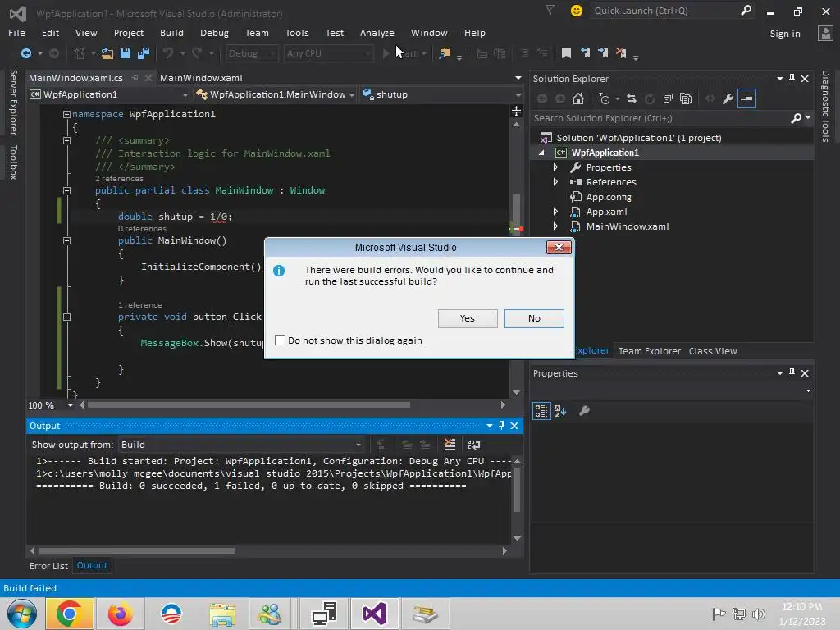This screenshot has width=840, height=630.
Task: Click the Solution Explorer Properties wrench icon
Action: coord(728,98)
